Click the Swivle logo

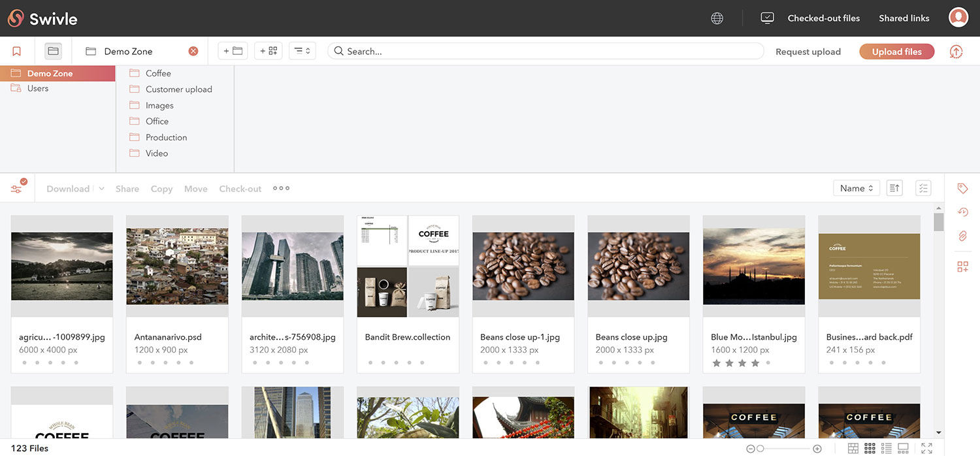[x=42, y=18]
